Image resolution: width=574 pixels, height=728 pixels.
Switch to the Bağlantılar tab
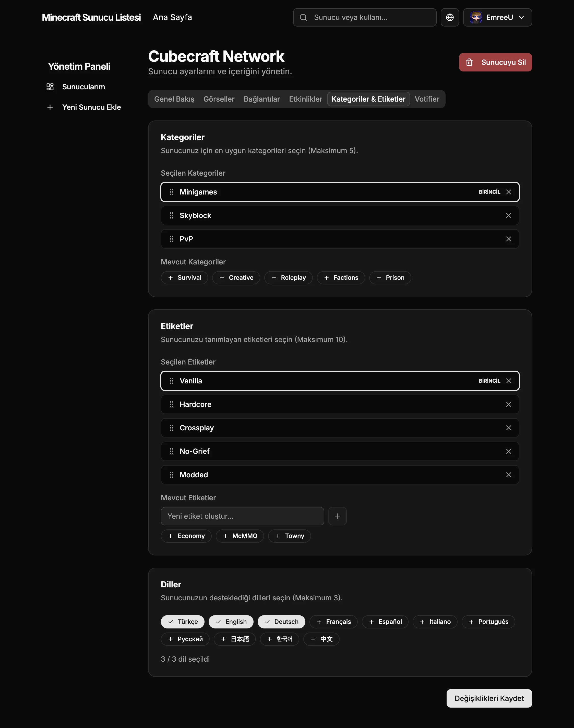tap(262, 99)
